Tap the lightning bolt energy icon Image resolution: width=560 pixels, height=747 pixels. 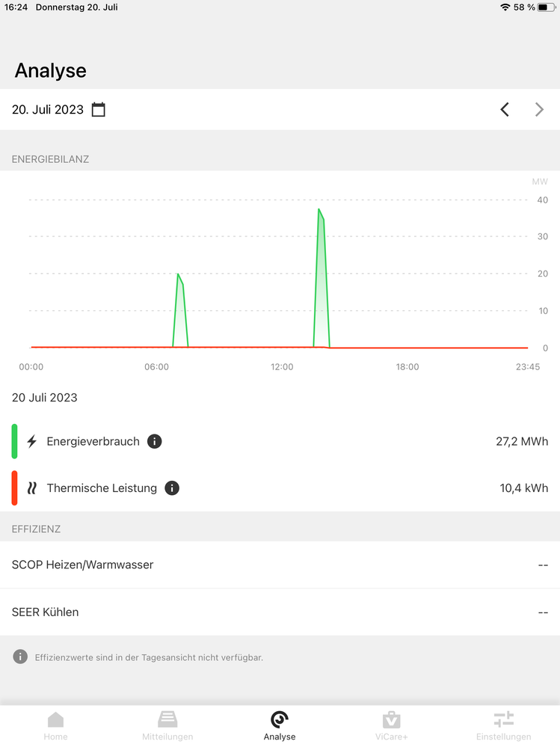[x=31, y=441]
